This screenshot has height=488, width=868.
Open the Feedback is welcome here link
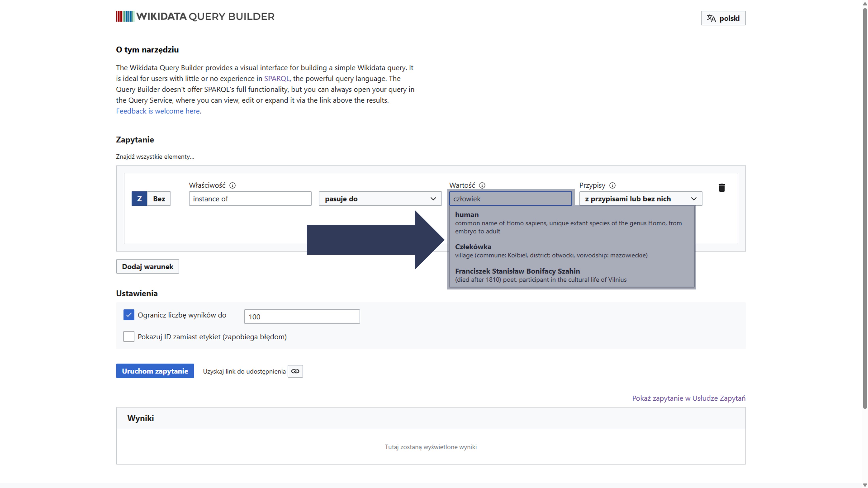[158, 111]
